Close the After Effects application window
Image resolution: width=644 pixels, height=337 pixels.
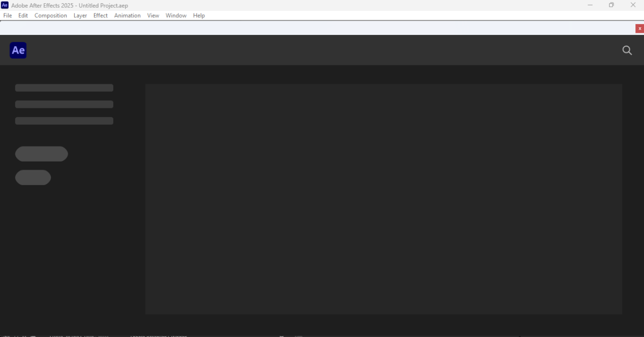pos(633,5)
